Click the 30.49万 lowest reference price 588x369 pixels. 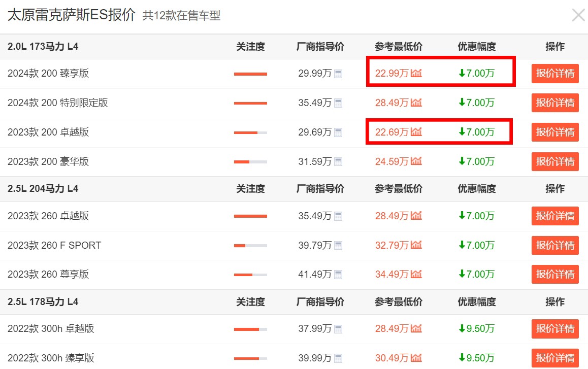coord(391,358)
